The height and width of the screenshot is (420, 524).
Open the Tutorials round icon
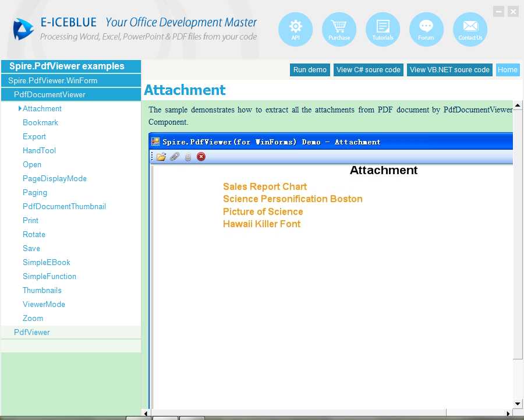pos(383,30)
